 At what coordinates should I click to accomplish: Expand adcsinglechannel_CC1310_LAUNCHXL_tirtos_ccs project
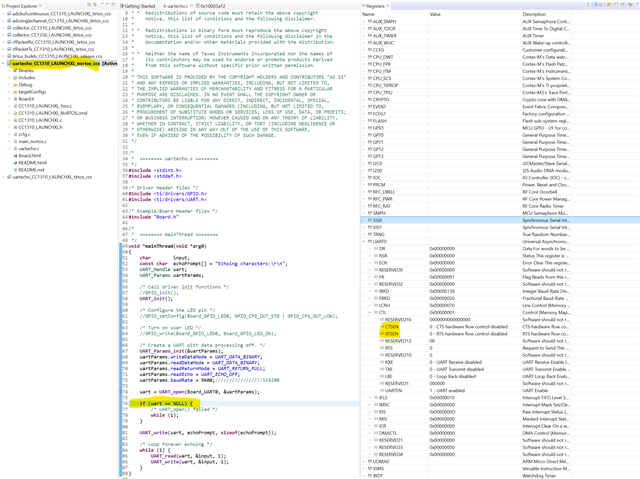click(4, 21)
